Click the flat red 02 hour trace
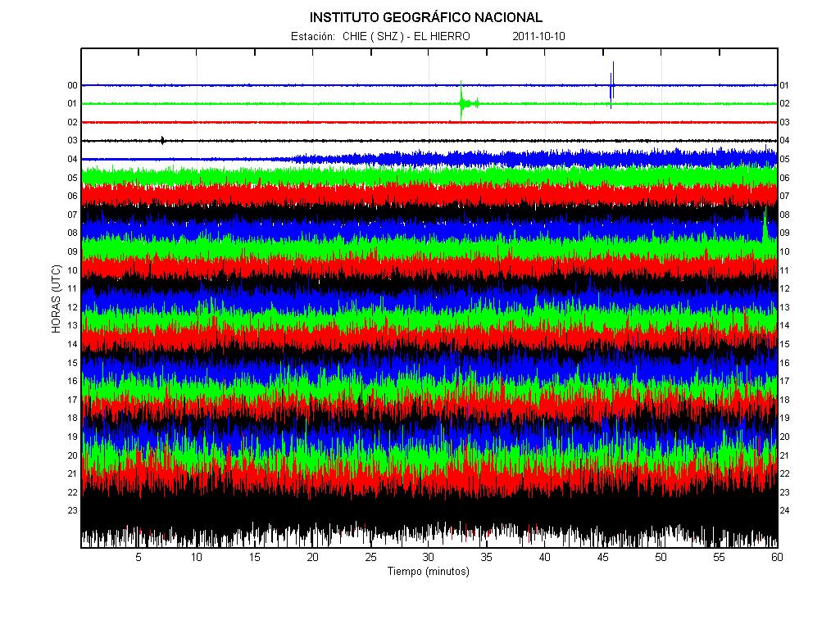 (x=429, y=123)
